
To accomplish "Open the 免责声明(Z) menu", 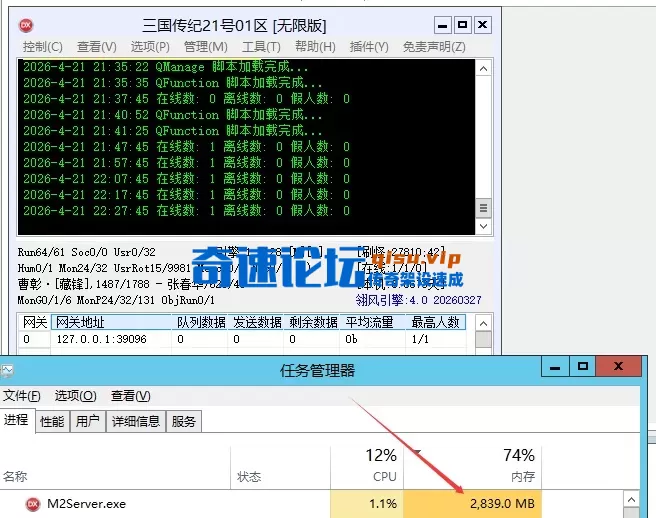I will pos(434,46).
